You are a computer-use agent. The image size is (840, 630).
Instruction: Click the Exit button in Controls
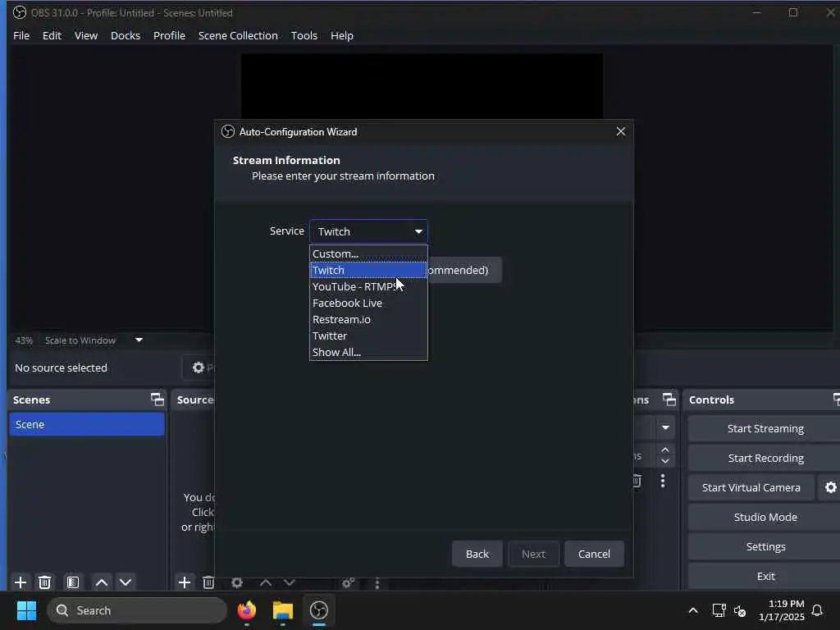[765, 576]
